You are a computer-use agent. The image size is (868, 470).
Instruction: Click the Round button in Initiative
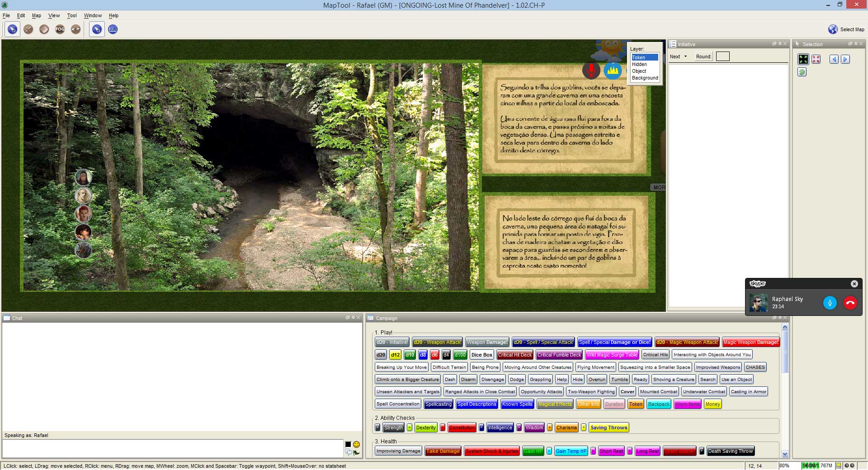click(x=703, y=56)
